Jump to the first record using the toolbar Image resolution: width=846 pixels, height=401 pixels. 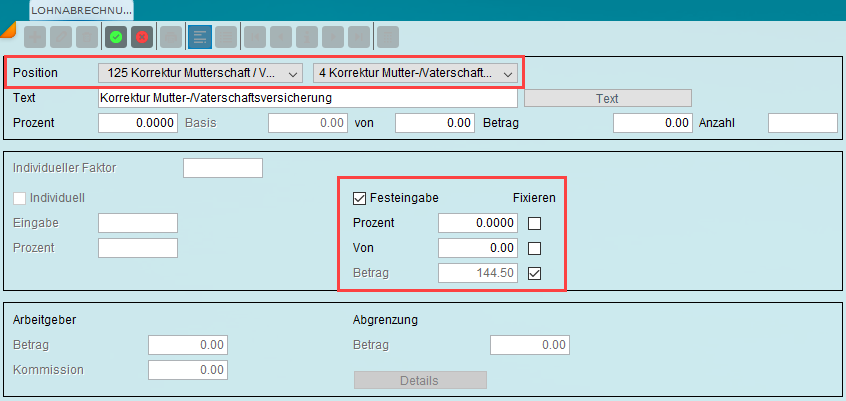pyautogui.click(x=255, y=37)
